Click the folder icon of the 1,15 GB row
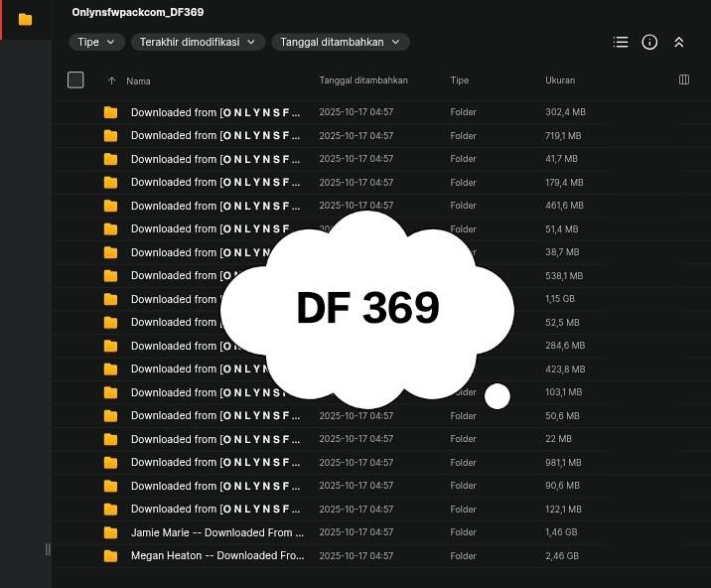711x588 pixels. click(110, 299)
